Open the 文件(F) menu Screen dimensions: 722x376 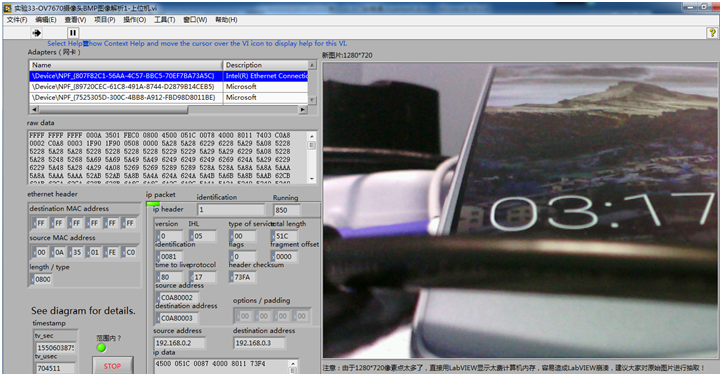point(17,20)
